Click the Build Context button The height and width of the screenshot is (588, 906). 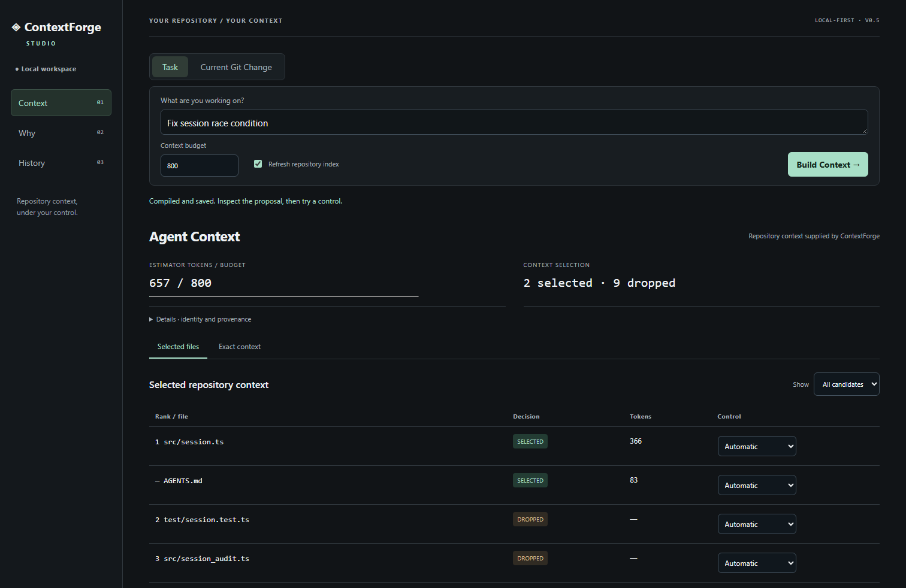828,165
